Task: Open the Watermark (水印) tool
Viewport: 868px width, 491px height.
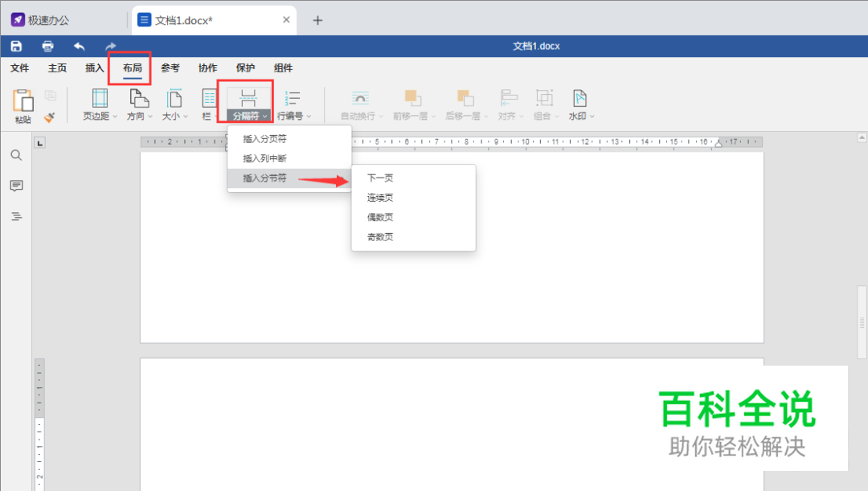Action: (x=580, y=103)
